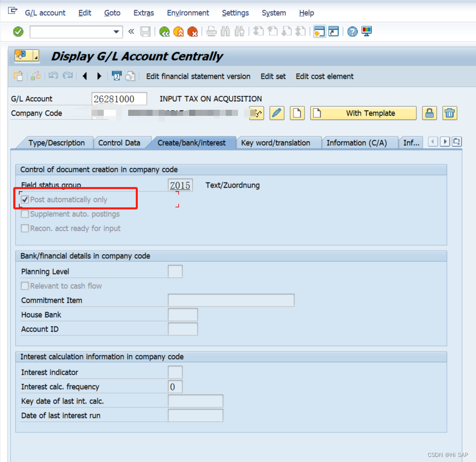Click the Help question mark icon
The image size is (476, 462).
[352, 32]
